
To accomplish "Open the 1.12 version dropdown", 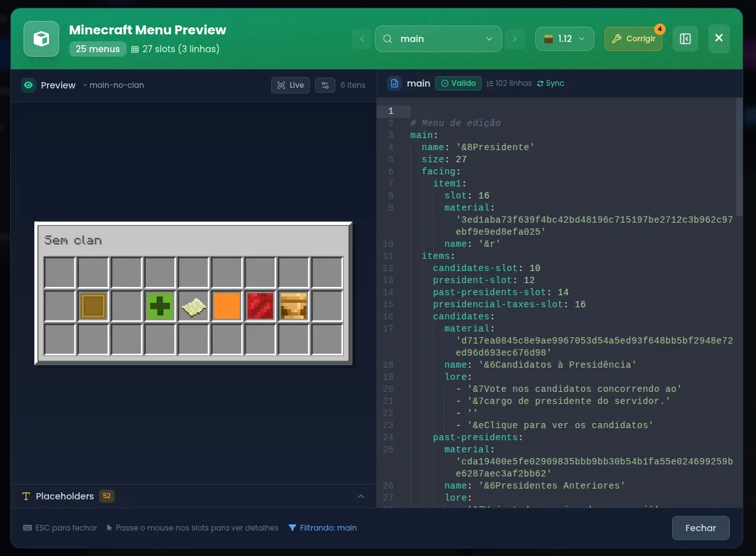I will (564, 39).
